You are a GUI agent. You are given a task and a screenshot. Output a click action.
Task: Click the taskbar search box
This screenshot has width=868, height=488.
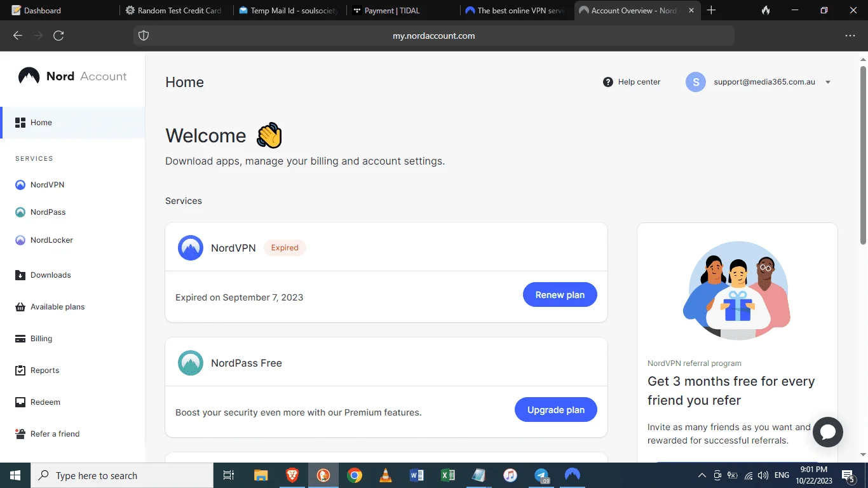(122, 475)
